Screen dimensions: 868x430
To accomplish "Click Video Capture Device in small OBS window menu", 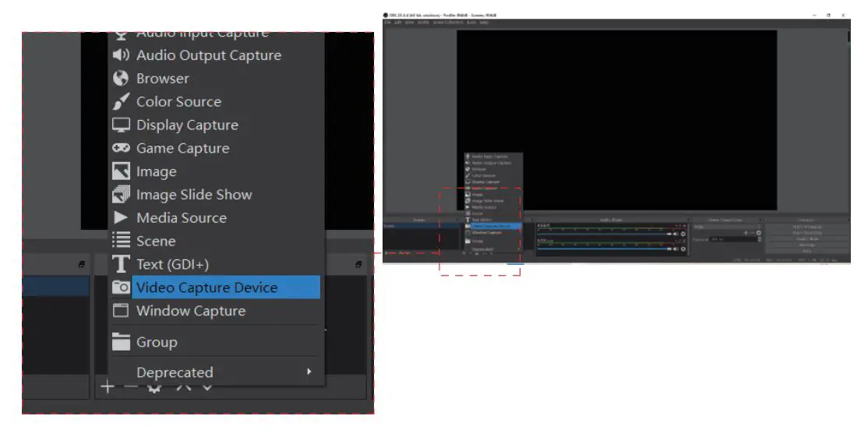I will click(496, 226).
